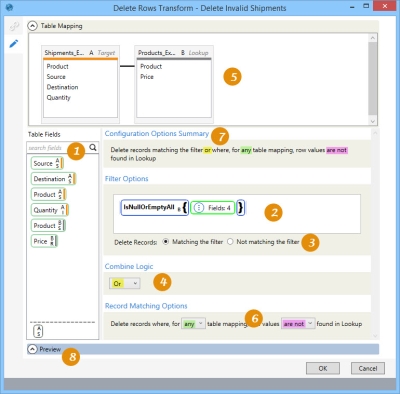Viewport: 400px width, 394px height.
Task: Open the 'any' table mapping dropdown
Action: coord(193,324)
